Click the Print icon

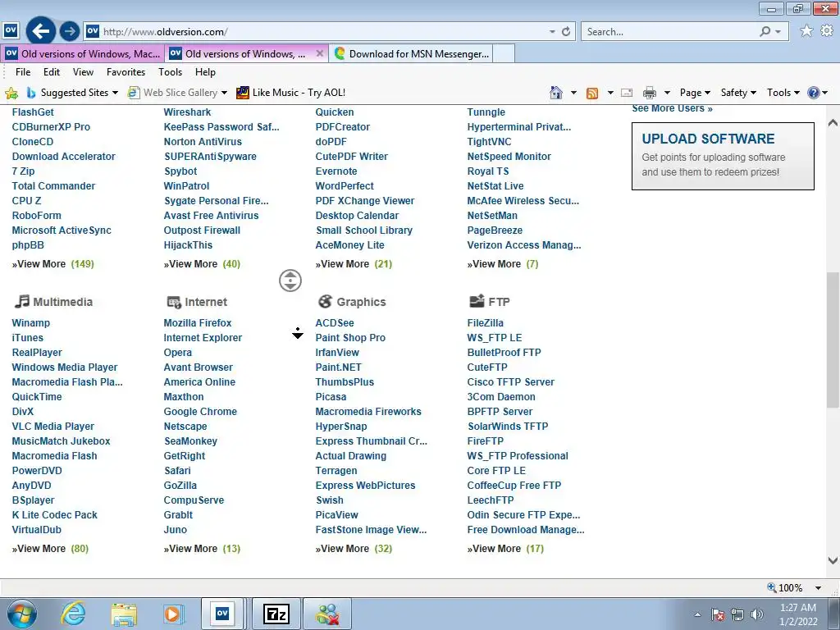[x=650, y=93]
